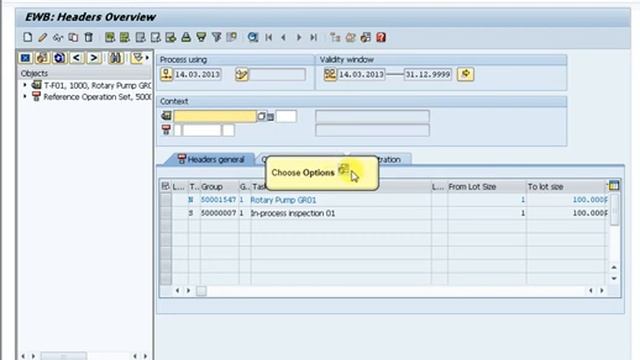Click the validity start date 14.03.2013 field
This screenshot has height=360, width=640.
click(x=361, y=74)
